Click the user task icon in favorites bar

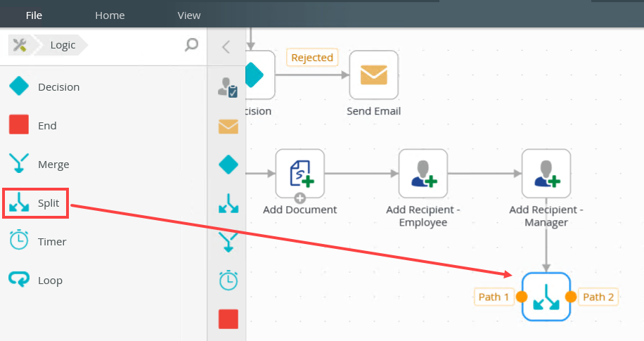[228, 87]
